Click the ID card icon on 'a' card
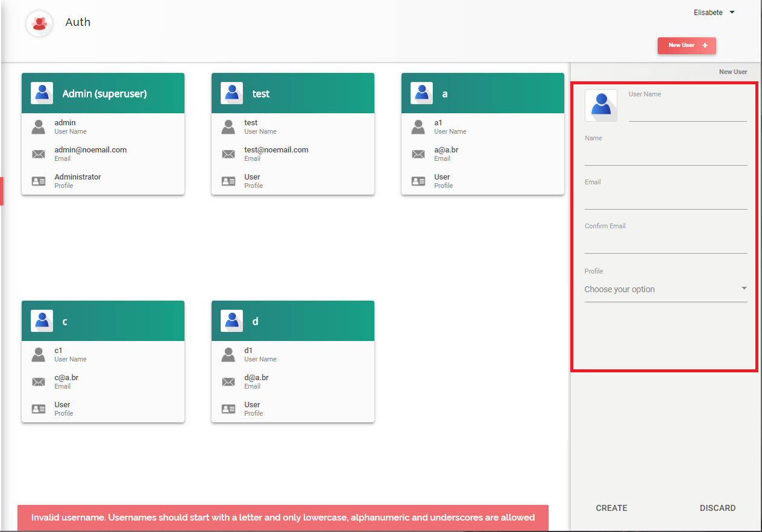The height and width of the screenshot is (532, 762). 418,181
